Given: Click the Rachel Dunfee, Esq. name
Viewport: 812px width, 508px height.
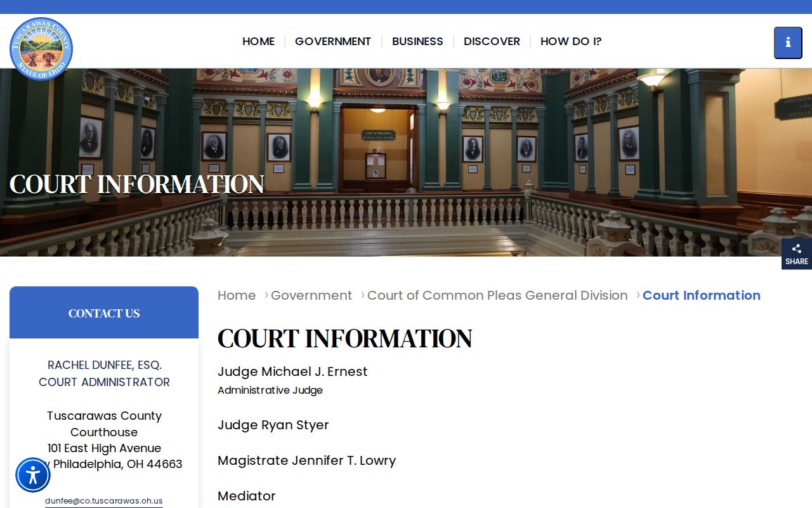Looking at the screenshot, I should click(105, 365).
